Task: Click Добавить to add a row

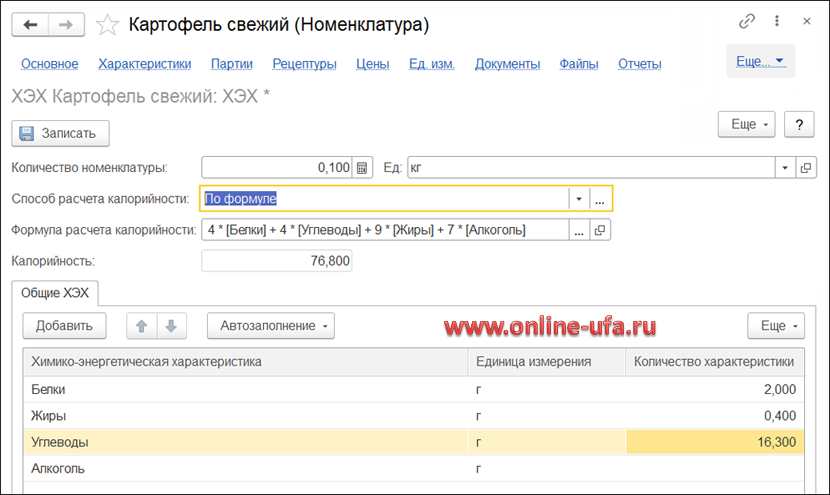Action: [x=64, y=325]
